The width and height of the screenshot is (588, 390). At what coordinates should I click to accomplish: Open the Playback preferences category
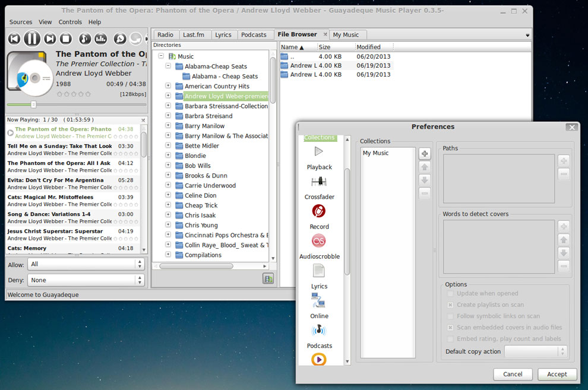(x=319, y=158)
